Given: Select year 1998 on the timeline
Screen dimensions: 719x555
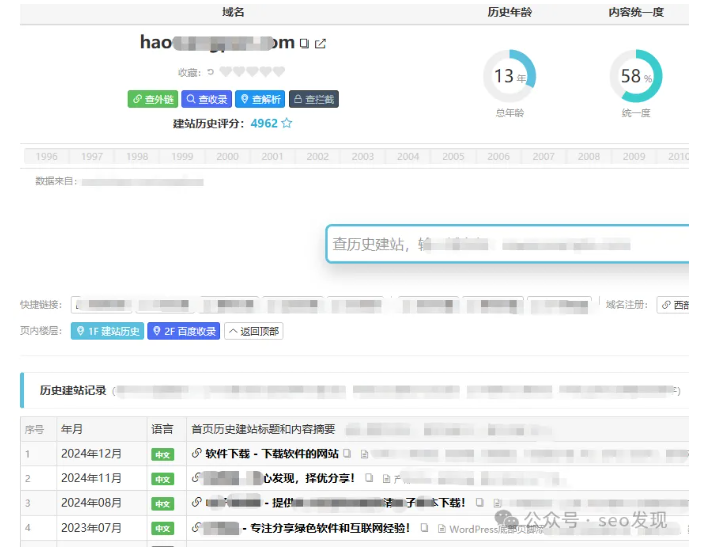Looking at the screenshot, I should [x=137, y=156].
